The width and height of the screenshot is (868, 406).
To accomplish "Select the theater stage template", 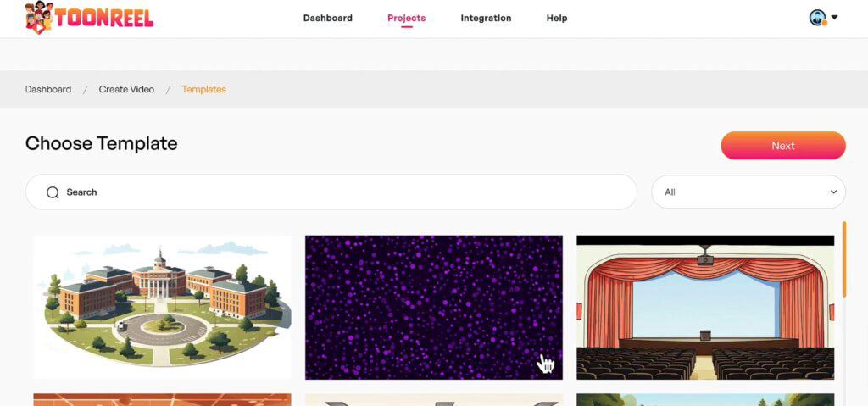I will [705, 308].
